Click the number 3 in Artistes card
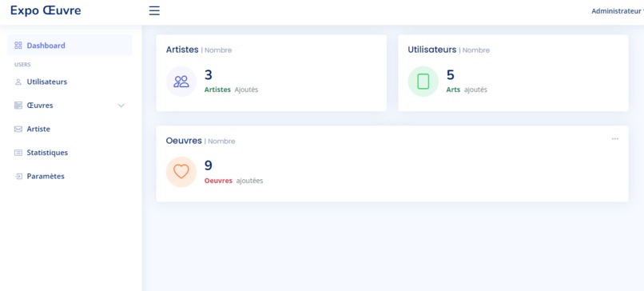Viewport: 644px width, 291px height. coord(209,75)
